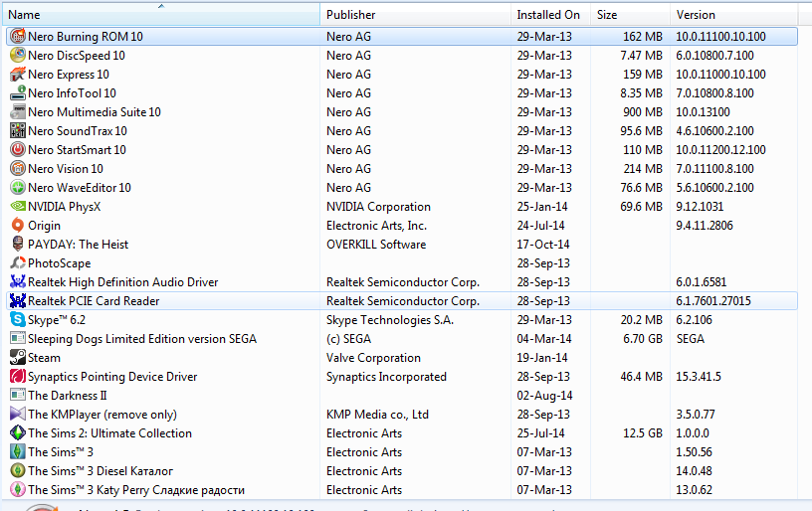Image resolution: width=812 pixels, height=511 pixels.
Task: Select Sleeping Dogs Limited Edition entry
Action: coord(141,338)
